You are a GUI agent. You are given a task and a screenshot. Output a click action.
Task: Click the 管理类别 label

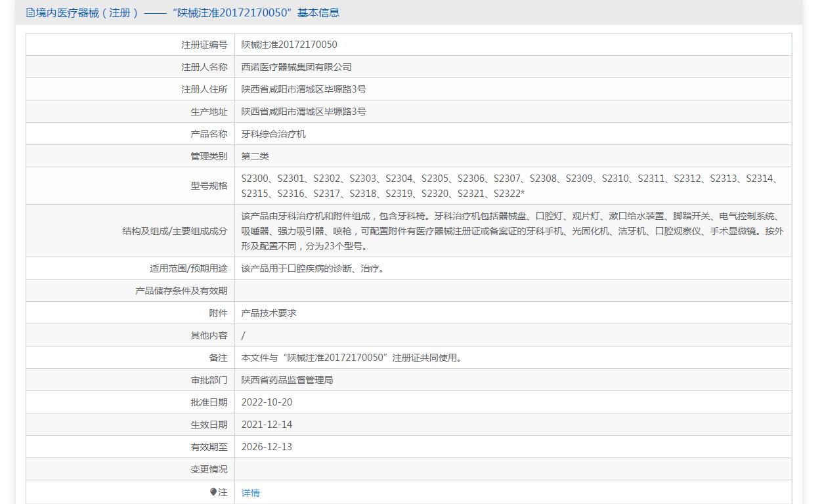pyautogui.click(x=209, y=156)
